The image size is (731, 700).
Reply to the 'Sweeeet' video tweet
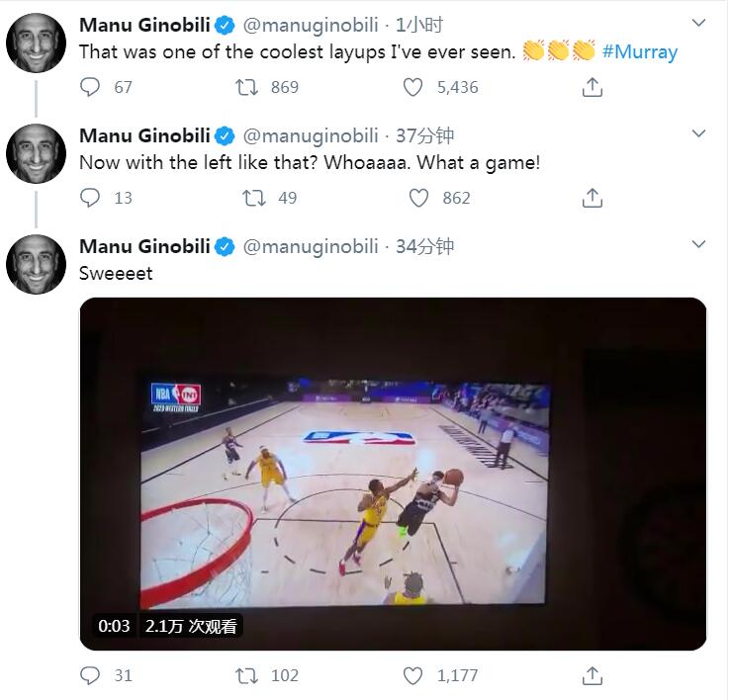(90, 675)
